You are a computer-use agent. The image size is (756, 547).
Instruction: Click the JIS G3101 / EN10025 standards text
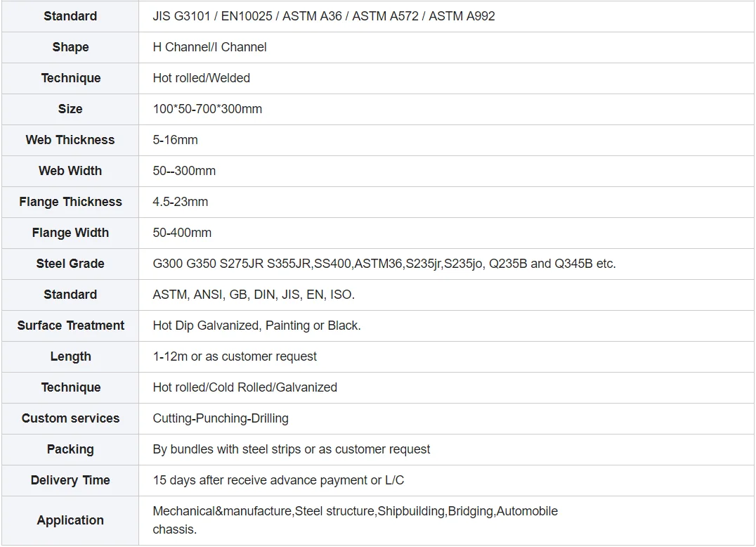point(323,16)
